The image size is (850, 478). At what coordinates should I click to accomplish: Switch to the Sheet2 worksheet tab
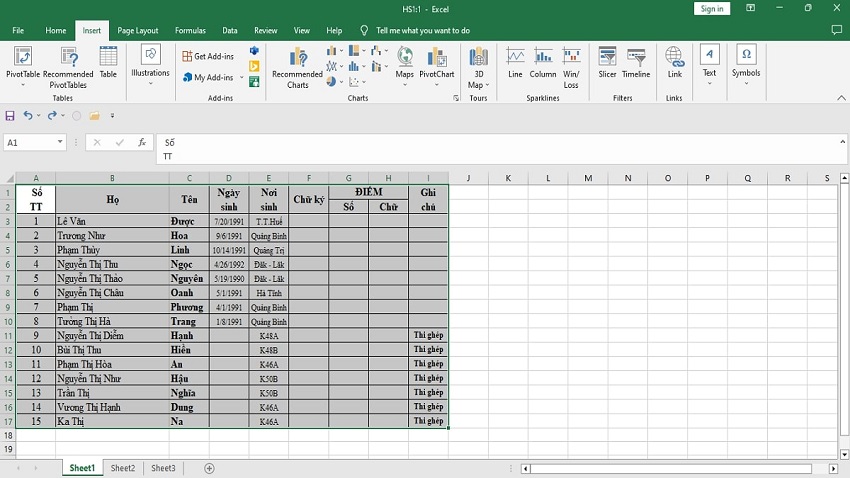coord(122,468)
